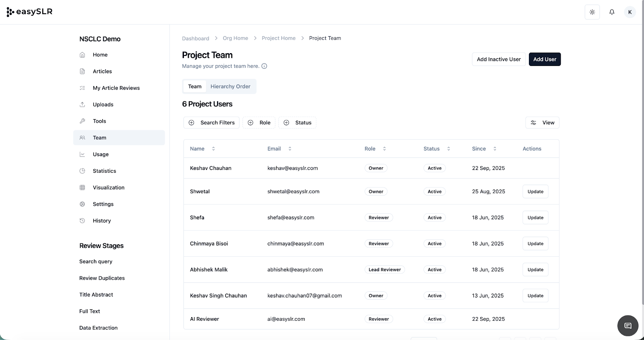Image resolution: width=644 pixels, height=340 pixels.
Task: Click the Statistics pie chart icon
Action: point(83,171)
